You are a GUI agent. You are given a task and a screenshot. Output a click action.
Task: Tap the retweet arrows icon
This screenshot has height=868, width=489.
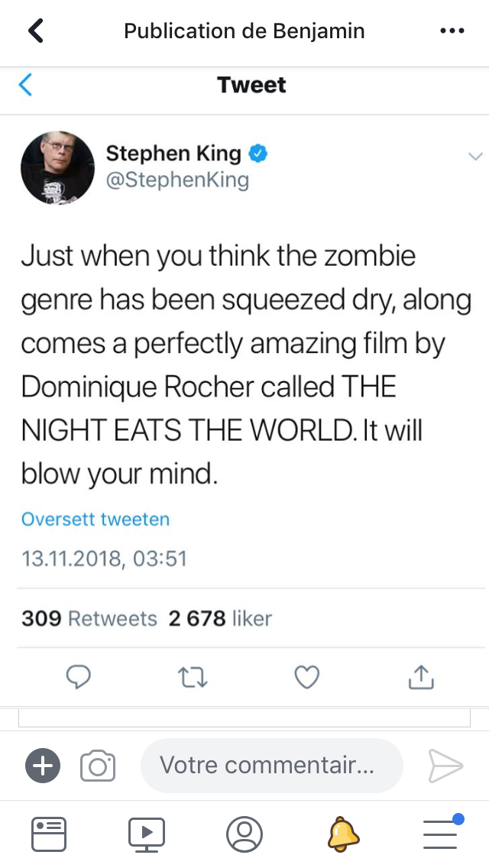[193, 677]
